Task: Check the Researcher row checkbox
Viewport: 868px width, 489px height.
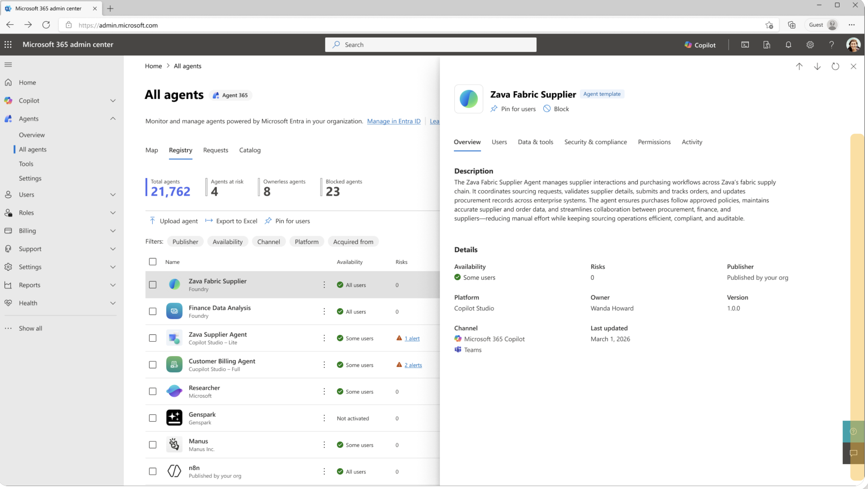Action: point(153,391)
